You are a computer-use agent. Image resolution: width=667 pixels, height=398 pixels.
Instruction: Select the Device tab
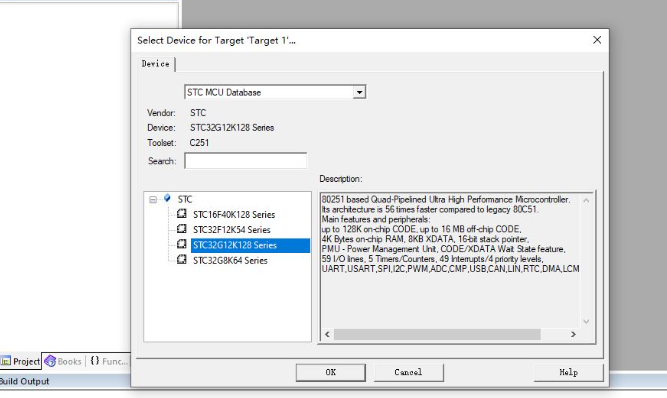tap(156, 64)
